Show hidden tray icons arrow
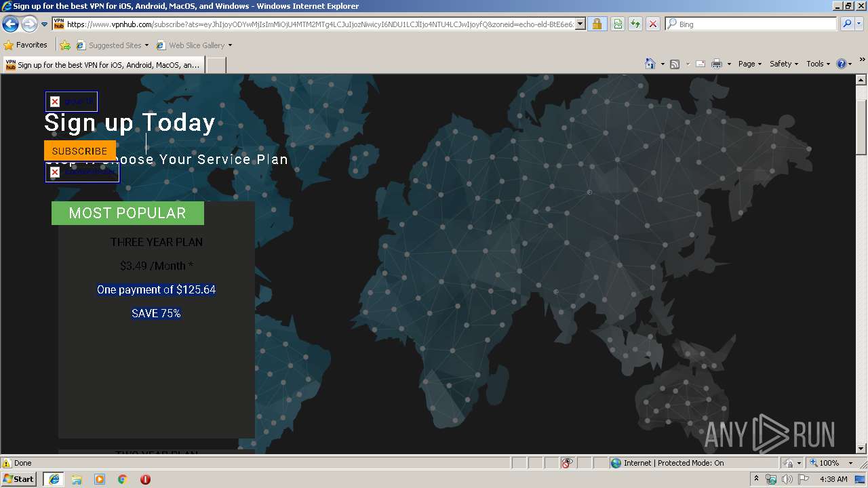 coord(756,479)
